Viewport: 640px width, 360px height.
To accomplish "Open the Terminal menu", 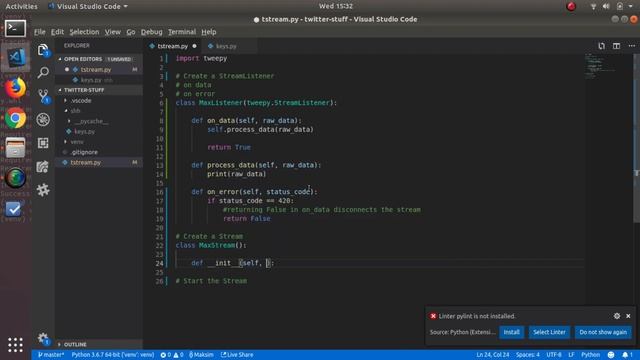I will point(182,32).
